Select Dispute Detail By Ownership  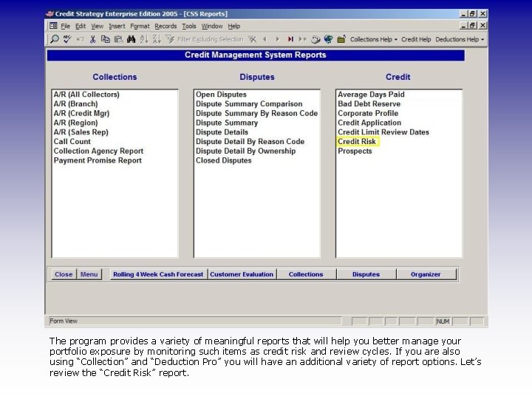245,151
